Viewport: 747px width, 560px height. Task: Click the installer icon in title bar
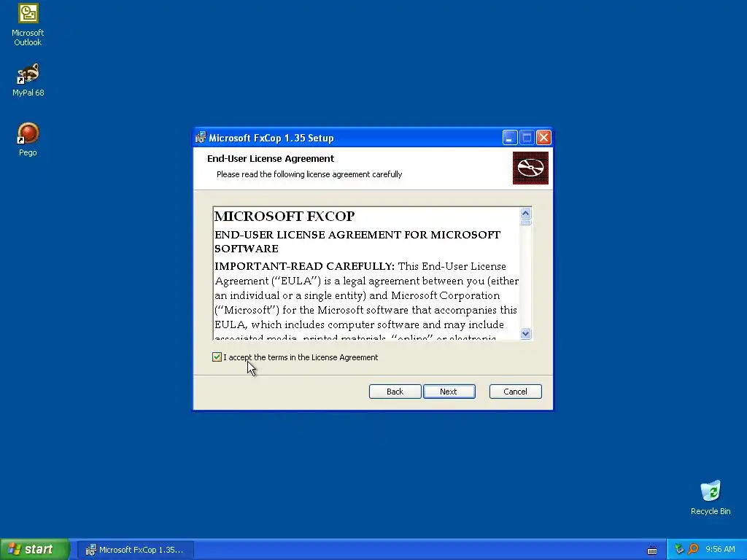[201, 138]
